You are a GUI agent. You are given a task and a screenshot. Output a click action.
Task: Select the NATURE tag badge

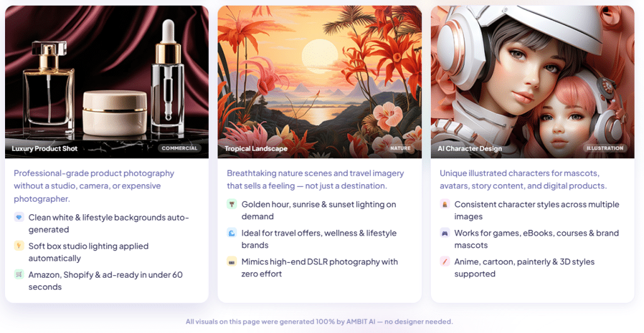[x=401, y=148]
